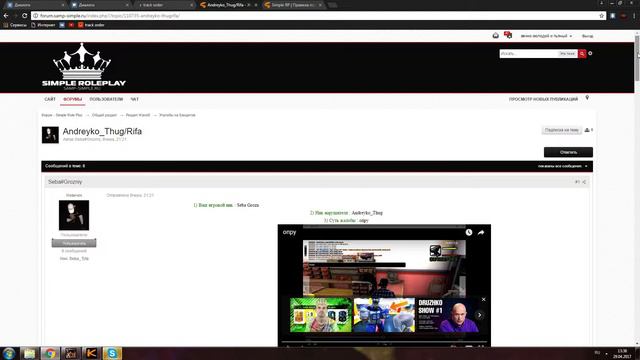Click the Simple Roleplay crown logo

coord(84,67)
